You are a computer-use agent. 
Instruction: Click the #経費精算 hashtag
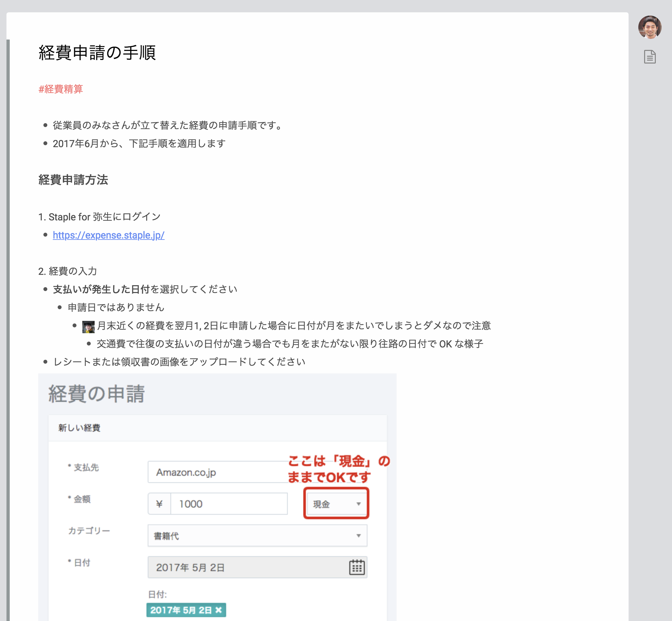(61, 89)
